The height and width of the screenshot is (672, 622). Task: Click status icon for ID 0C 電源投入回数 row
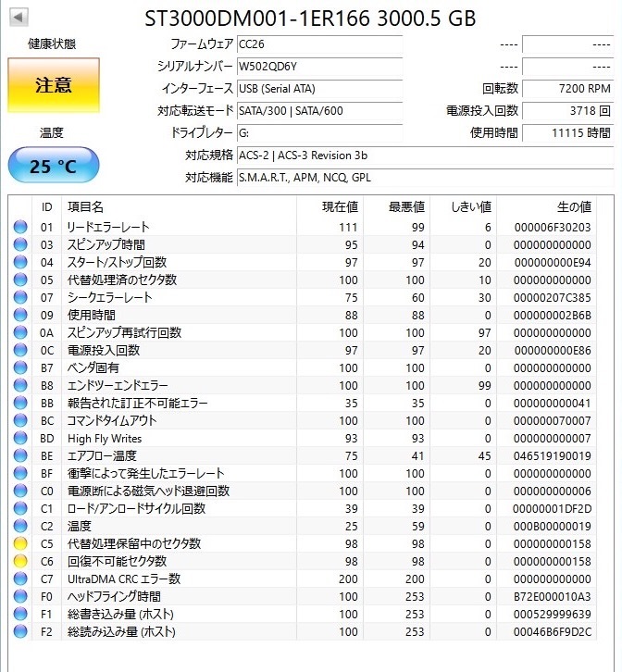(x=20, y=350)
